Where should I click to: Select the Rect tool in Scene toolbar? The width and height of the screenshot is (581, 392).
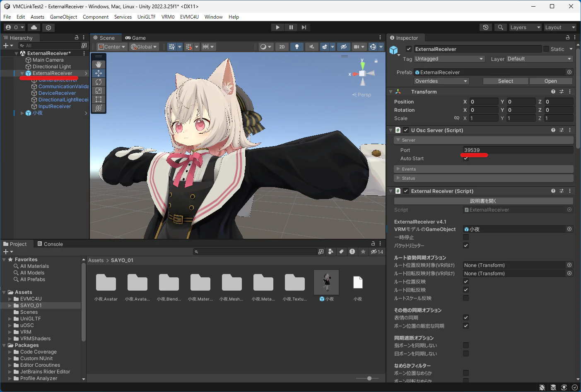(x=99, y=99)
